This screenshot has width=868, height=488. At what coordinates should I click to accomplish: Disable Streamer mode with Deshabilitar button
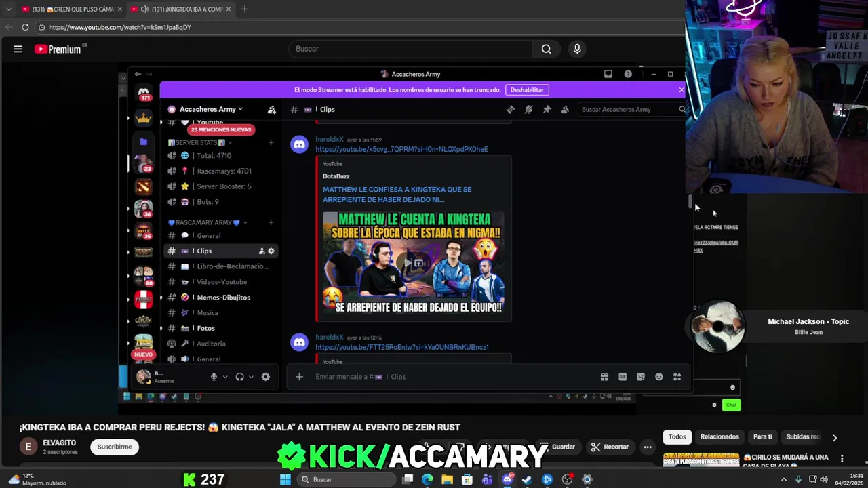(527, 89)
